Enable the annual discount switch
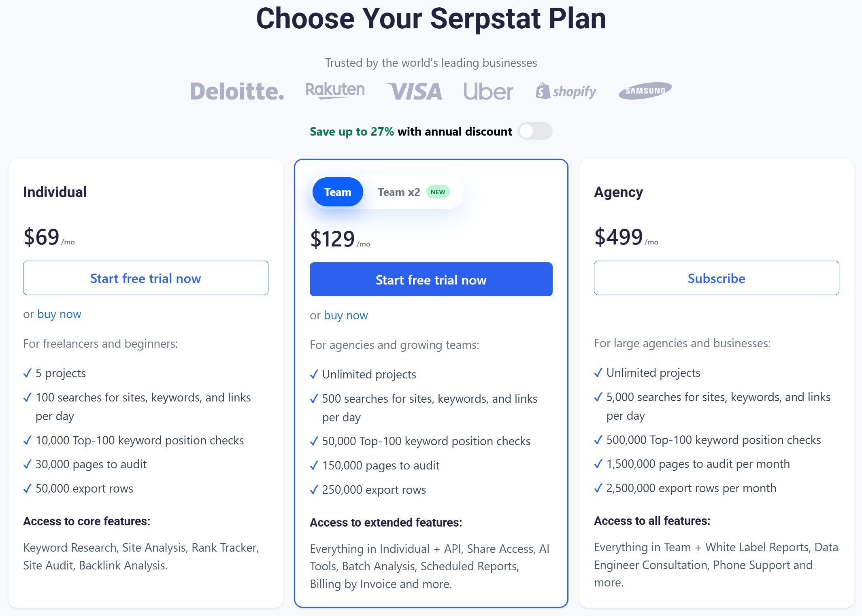 [x=535, y=131]
